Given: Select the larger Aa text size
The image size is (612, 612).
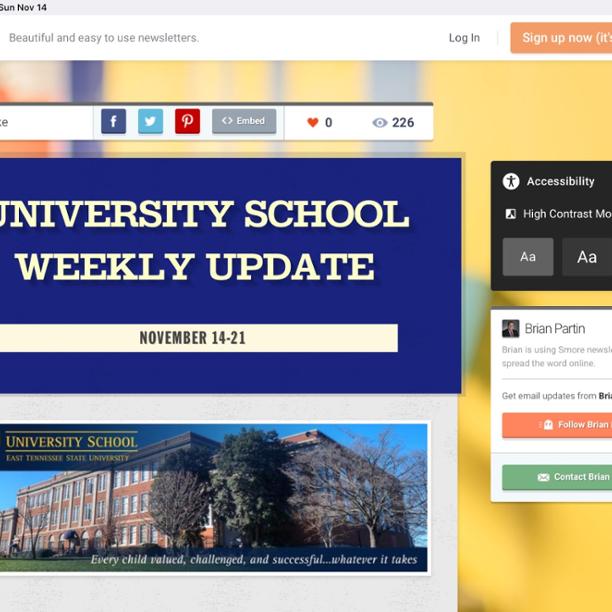Looking at the screenshot, I should (x=586, y=257).
